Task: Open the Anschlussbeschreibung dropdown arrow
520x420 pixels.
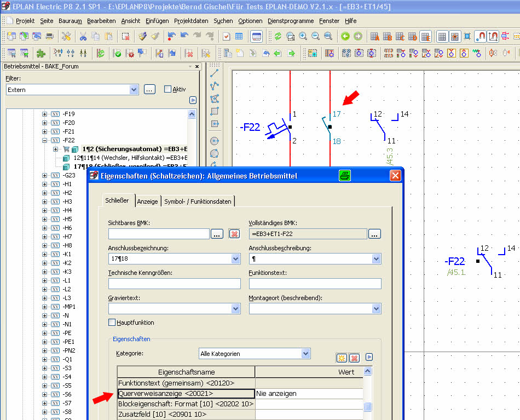Action: pyautogui.click(x=376, y=258)
